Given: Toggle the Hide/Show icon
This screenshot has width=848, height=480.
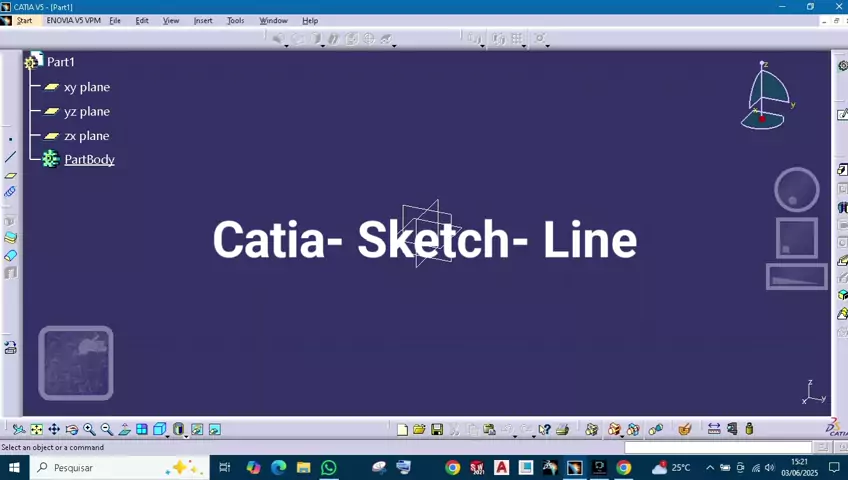Looking at the screenshot, I should coord(197,429).
